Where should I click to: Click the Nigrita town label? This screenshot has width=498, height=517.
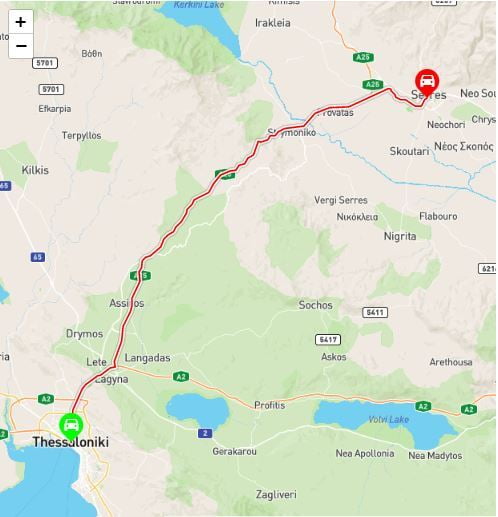(x=400, y=236)
